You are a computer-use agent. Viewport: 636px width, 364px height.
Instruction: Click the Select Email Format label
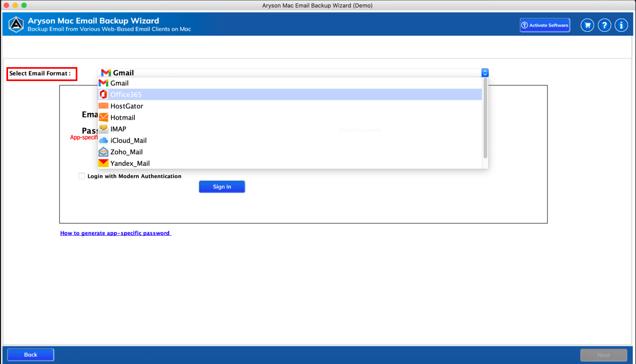tap(40, 74)
